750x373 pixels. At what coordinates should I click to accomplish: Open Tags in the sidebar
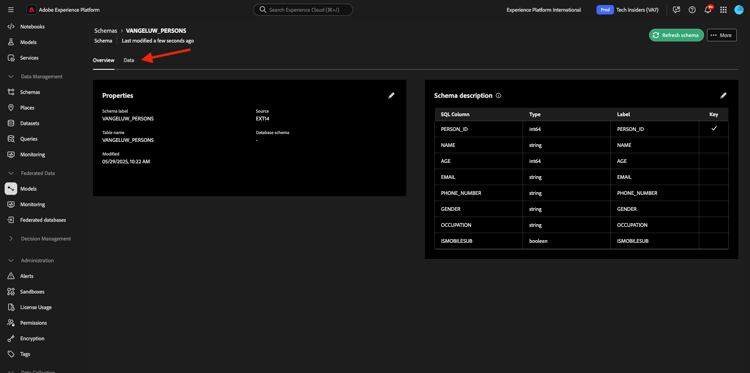(x=25, y=354)
